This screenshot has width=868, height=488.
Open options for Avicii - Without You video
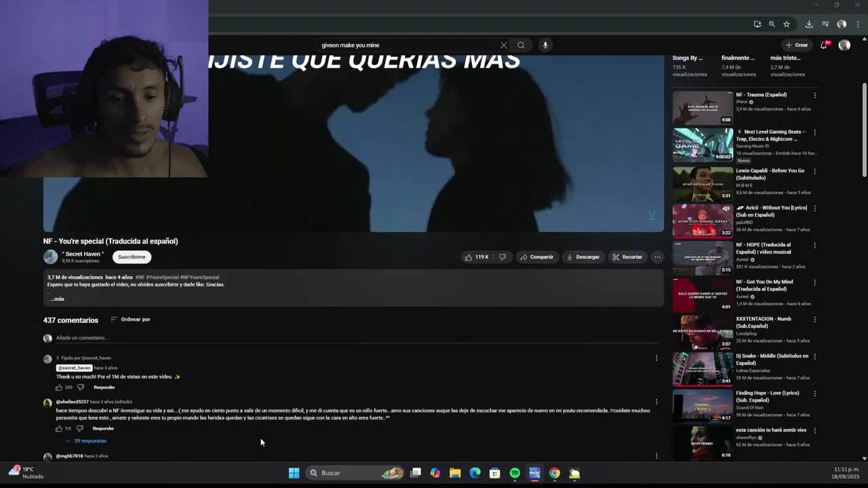pos(814,209)
